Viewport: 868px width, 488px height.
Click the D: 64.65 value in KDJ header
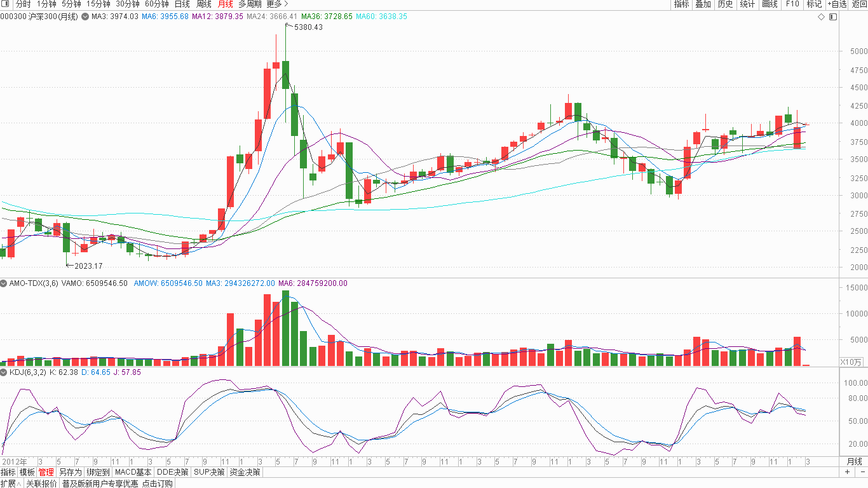coord(96,372)
